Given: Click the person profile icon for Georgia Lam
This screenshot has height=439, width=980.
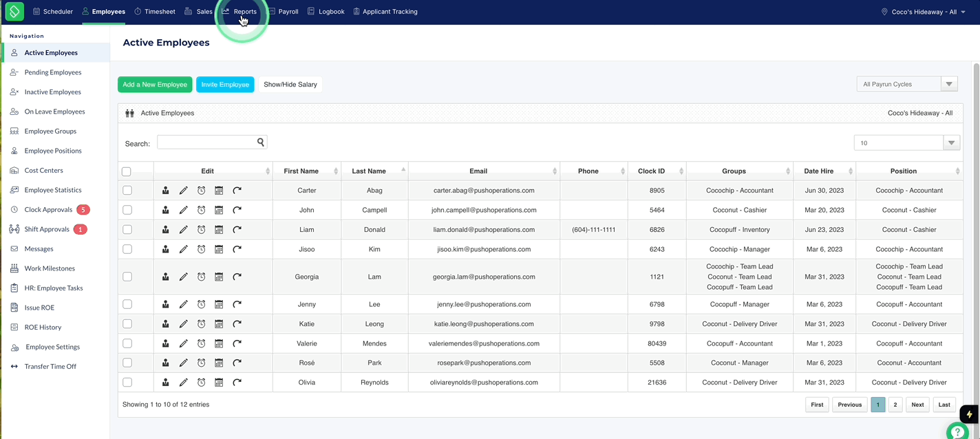Looking at the screenshot, I should (x=166, y=277).
